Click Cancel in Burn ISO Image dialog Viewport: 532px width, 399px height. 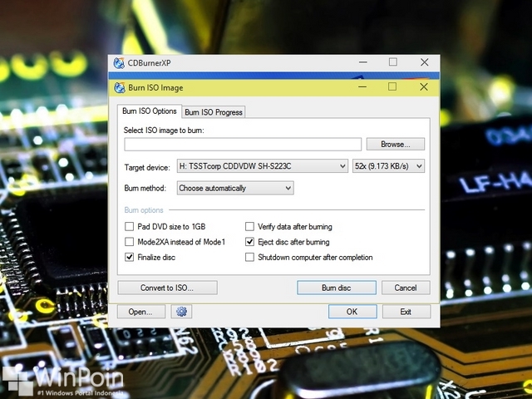[x=406, y=288]
